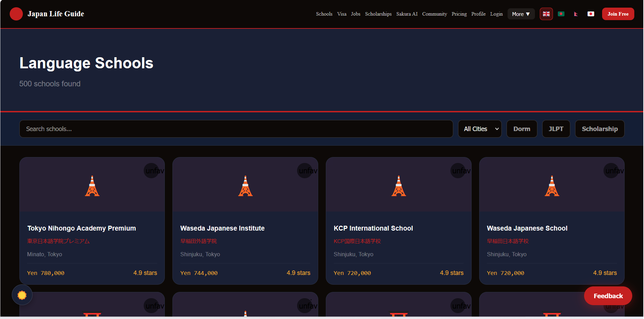Toggle favorite on Tokyo Nihongo Academy Premium
The width and height of the screenshot is (644, 319).
click(152, 171)
